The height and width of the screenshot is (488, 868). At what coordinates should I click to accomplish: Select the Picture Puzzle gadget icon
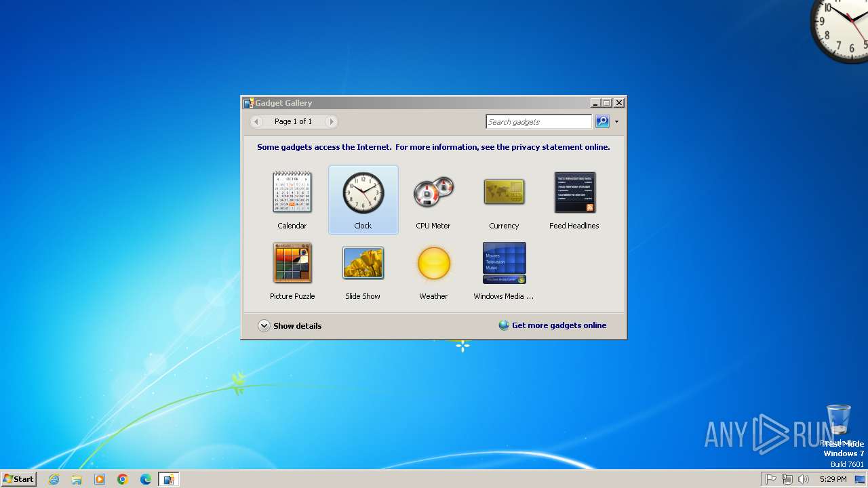point(292,263)
